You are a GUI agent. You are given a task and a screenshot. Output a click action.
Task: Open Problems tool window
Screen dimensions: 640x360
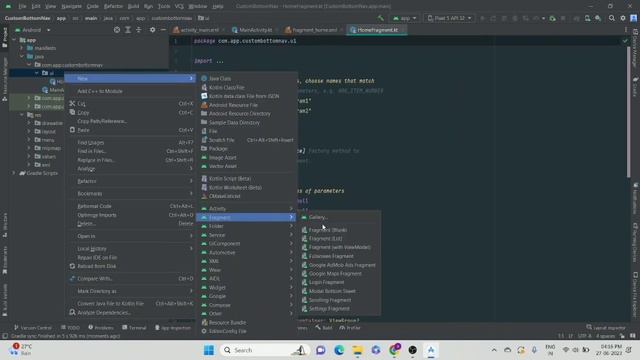pyautogui.click(x=101, y=328)
